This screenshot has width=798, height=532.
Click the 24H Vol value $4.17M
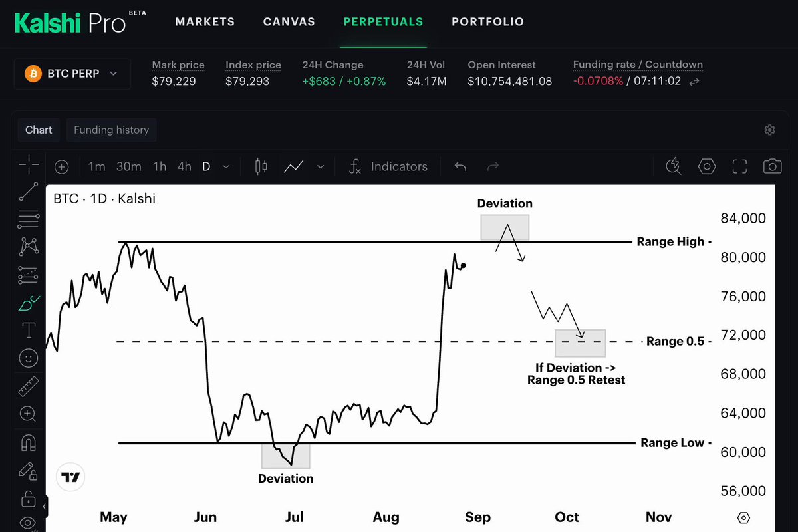[x=426, y=82]
